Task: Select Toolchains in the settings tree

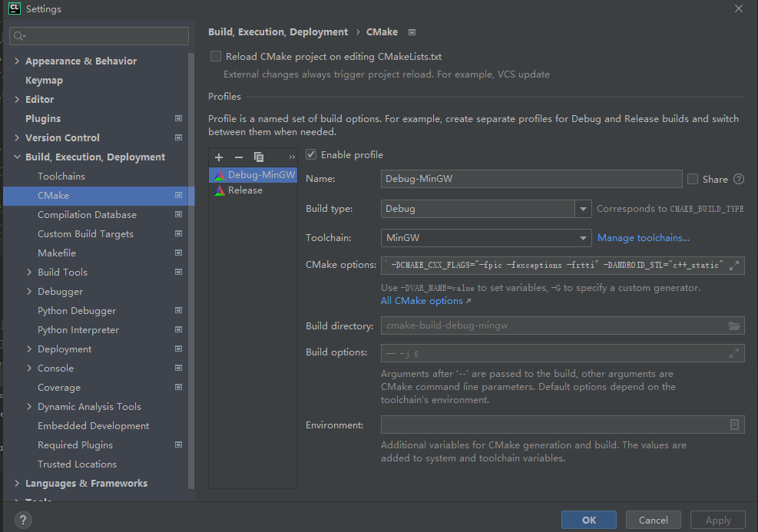Action: [61, 177]
